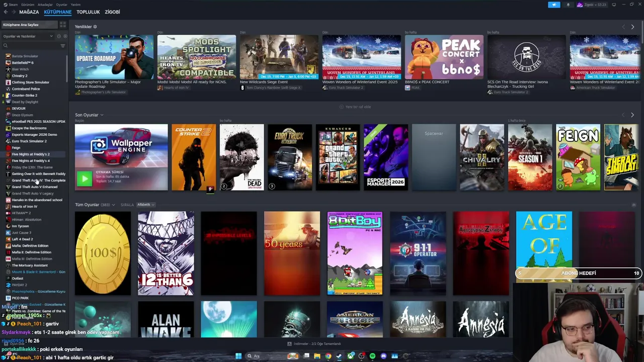Image resolution: width=644 pixels, height=362 pixels.
Task: Toggle the collections grid view icon
Action: pos(63,25)
